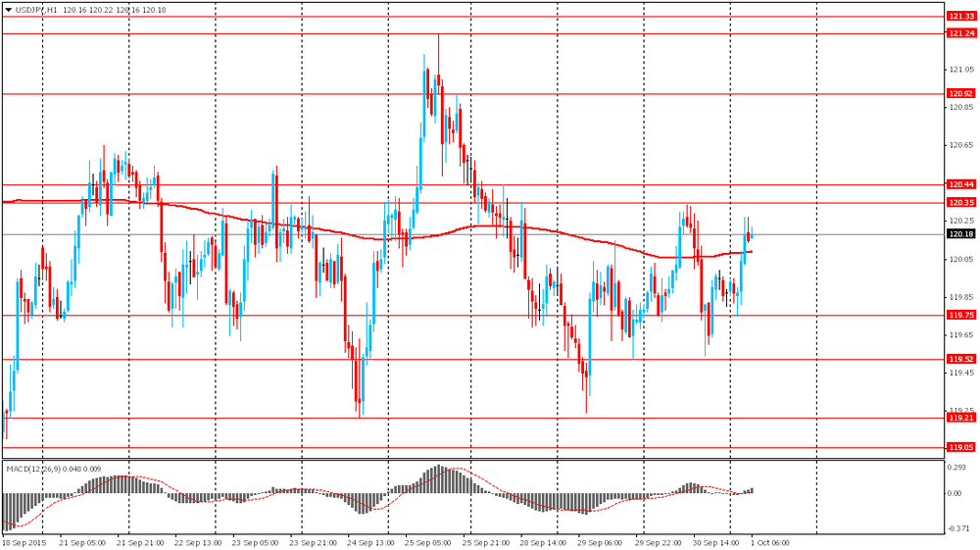Select the 120.44 red price label
Image resolution: width=980 pixels, height=550 pixels.
pyautogui.click(x=961, y=184)
